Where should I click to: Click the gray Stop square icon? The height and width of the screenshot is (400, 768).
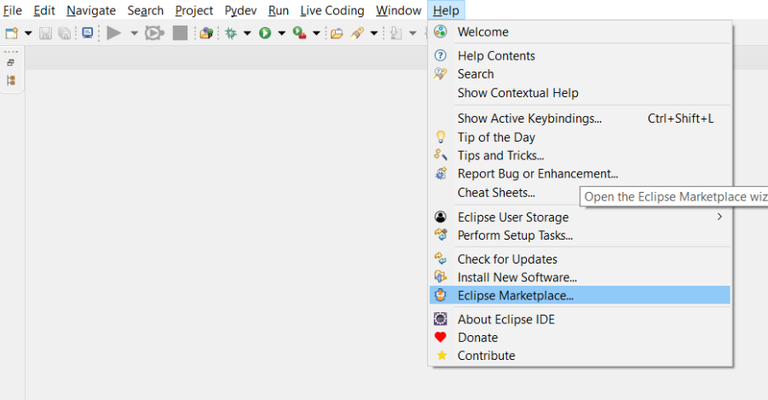(180, 33)
